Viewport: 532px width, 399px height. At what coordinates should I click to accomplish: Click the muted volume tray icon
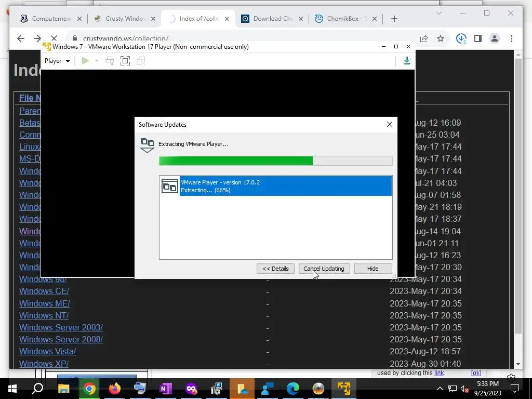(x=465, y=389)
